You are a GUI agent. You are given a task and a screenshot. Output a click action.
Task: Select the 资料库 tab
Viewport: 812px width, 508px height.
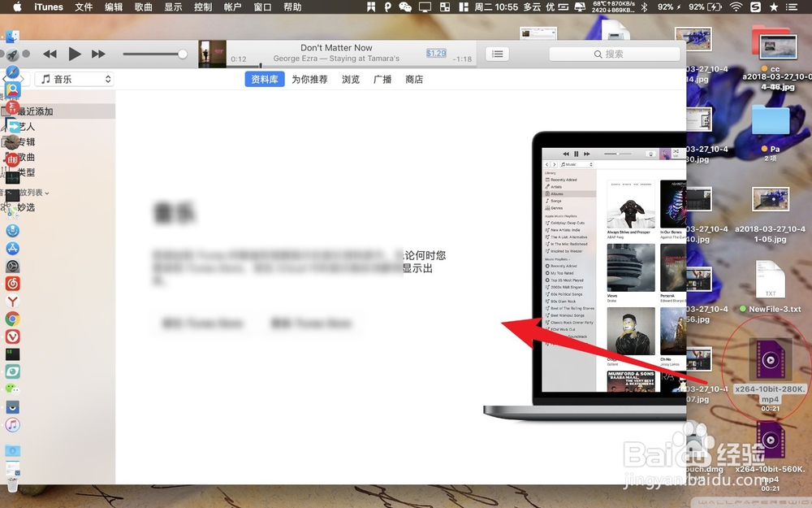(x=265, y=80)
